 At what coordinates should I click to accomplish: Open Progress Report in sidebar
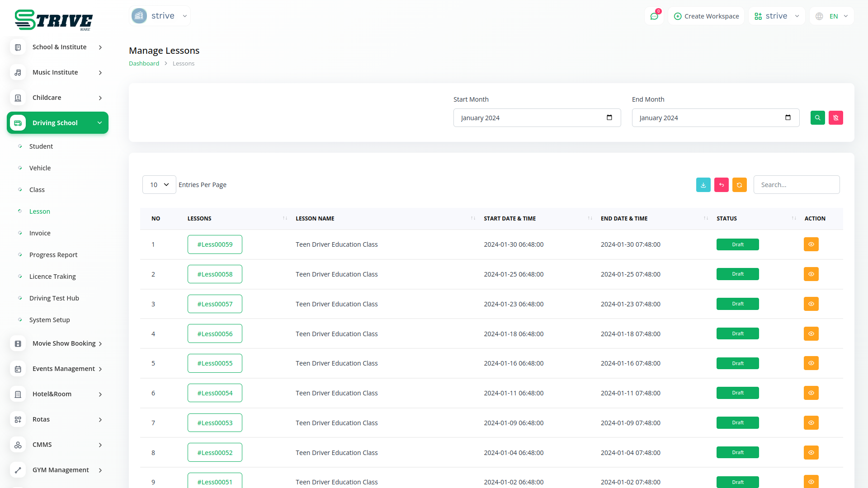[53, 255]
